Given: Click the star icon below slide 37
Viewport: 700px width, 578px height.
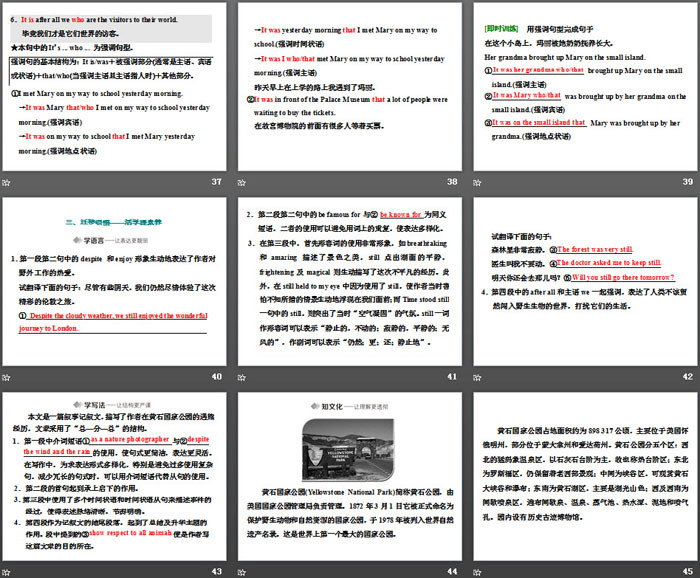Looking at the screenshot, I should [6, 183].
